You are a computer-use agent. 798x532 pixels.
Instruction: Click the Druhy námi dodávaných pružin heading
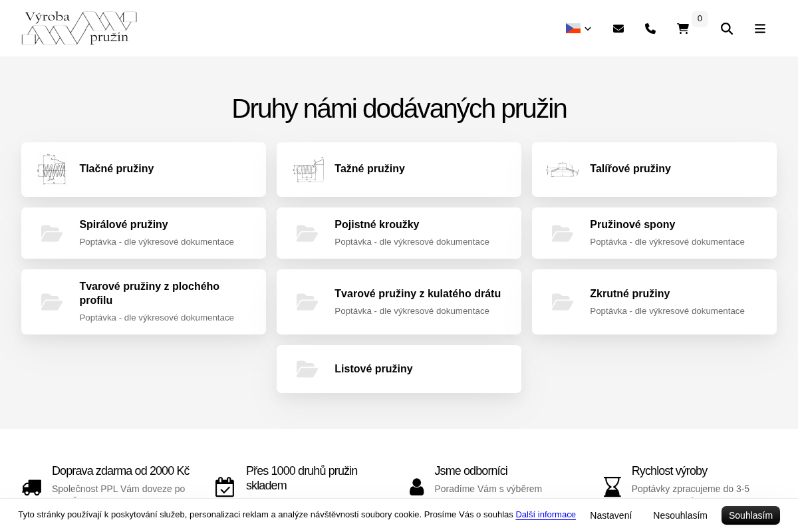[x=399, y=108]
